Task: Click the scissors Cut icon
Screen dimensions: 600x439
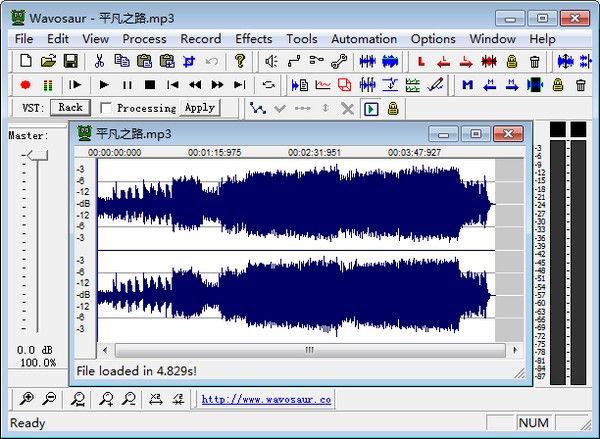Action: tap(101, 62)
